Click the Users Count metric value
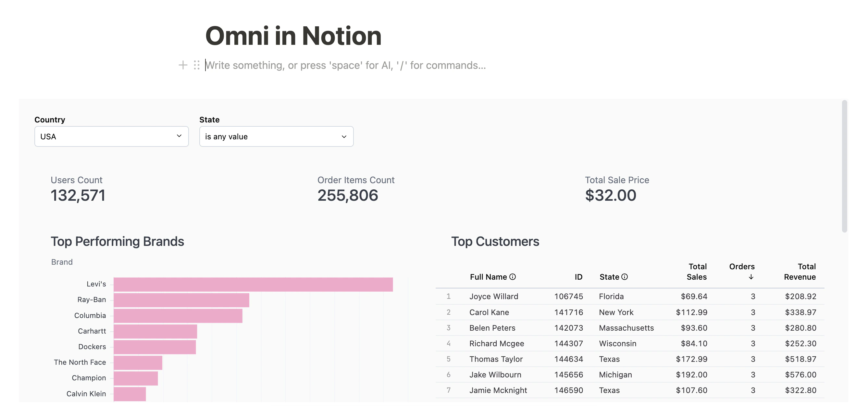 (78, 195)
